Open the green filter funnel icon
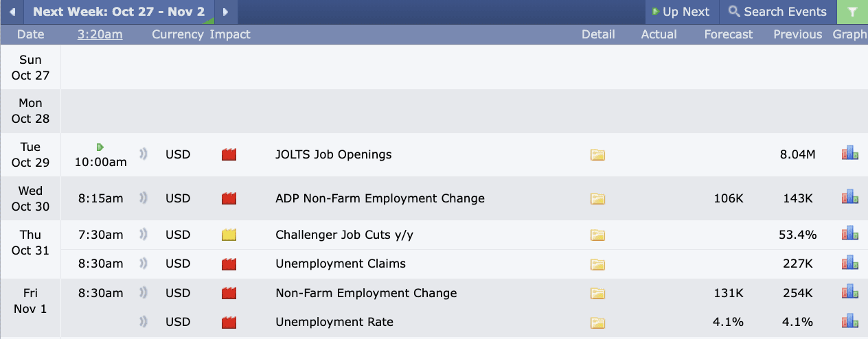Screen dimensions: 868x339 (852, 12)
